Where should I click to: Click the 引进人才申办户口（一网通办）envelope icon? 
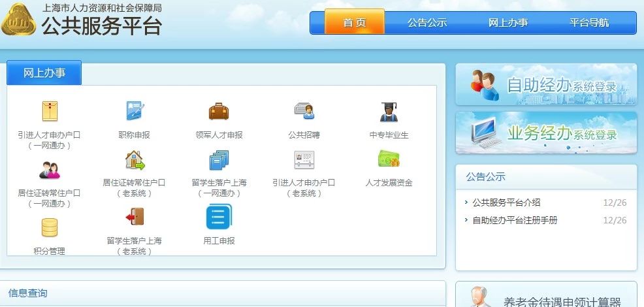coord(50,112)
